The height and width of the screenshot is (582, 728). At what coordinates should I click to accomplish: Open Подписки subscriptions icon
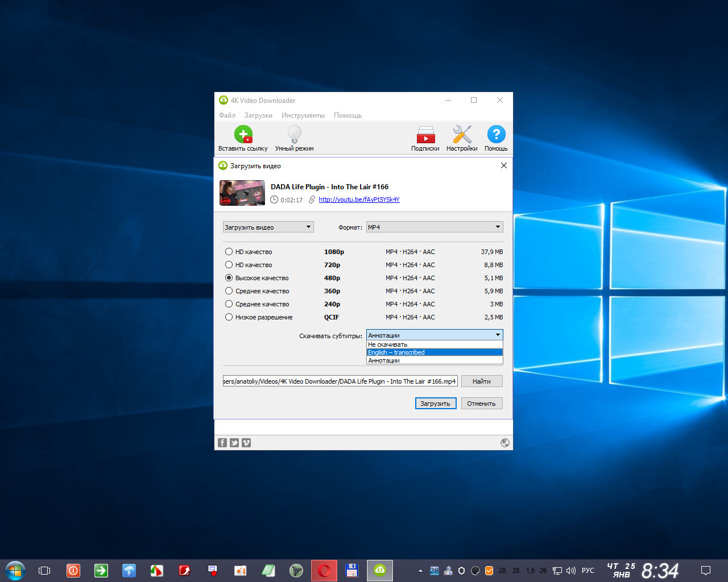pyautogui.click(x=425, y=135)
